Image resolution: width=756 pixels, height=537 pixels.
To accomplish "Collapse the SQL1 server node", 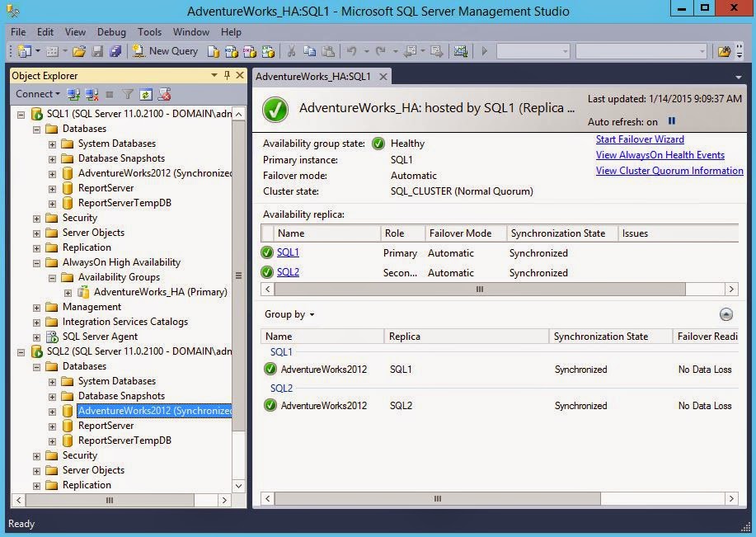I will pos(21,115).
